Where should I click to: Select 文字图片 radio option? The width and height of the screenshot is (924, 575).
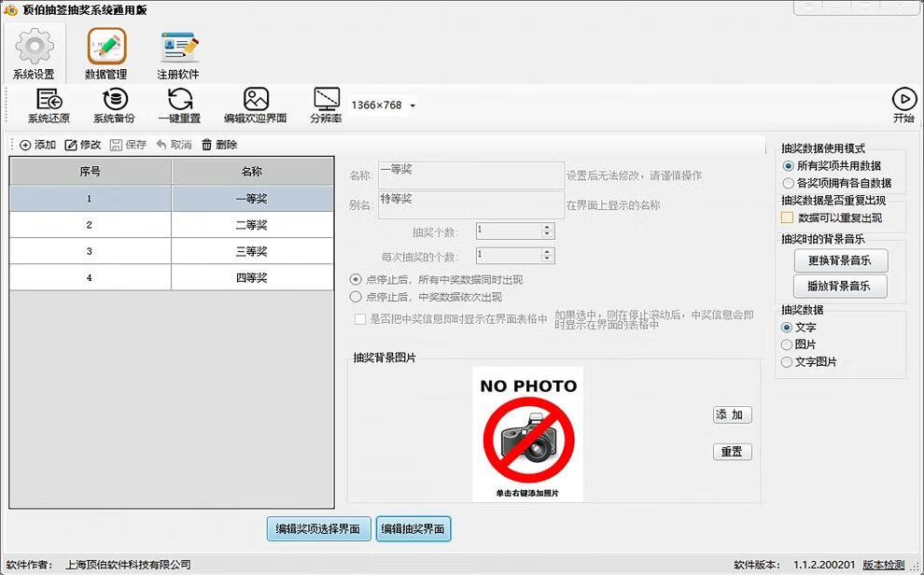[x=787, y=361]
